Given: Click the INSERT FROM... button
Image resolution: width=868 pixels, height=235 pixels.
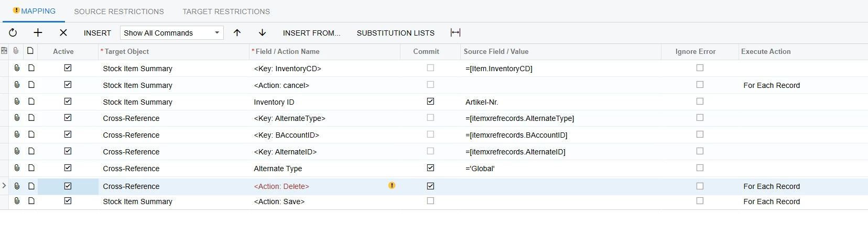Looking at the screenshot, I should click(x=311, y=32).
